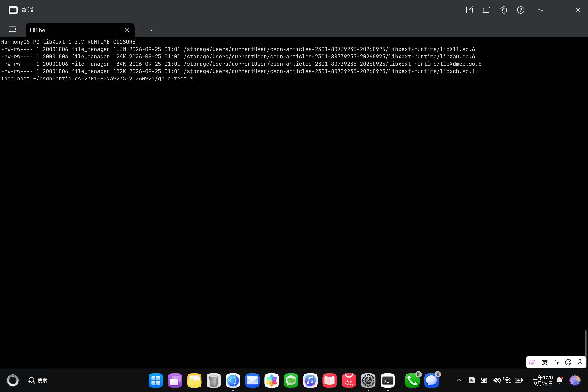588x392 pixels.
Task: Click the Terminal icon in dock
Action: click(388, 380)
